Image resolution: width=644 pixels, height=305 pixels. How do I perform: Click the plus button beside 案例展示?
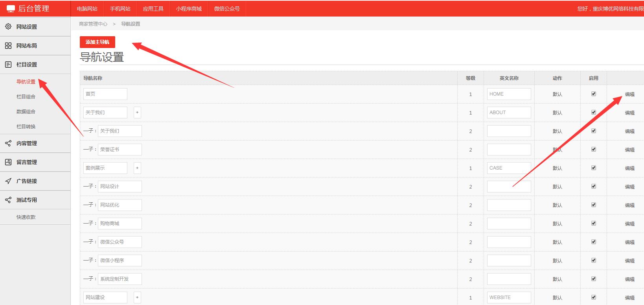click(137, 168)
